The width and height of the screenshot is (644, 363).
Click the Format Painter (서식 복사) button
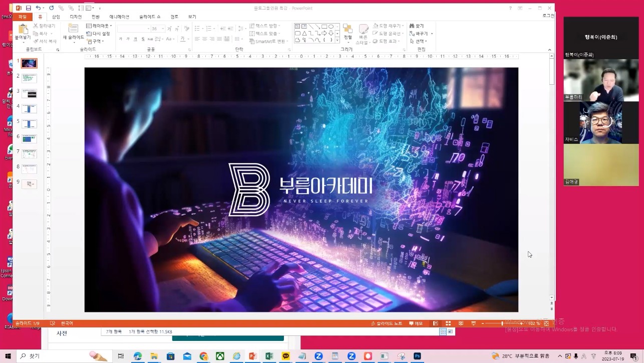45,41
